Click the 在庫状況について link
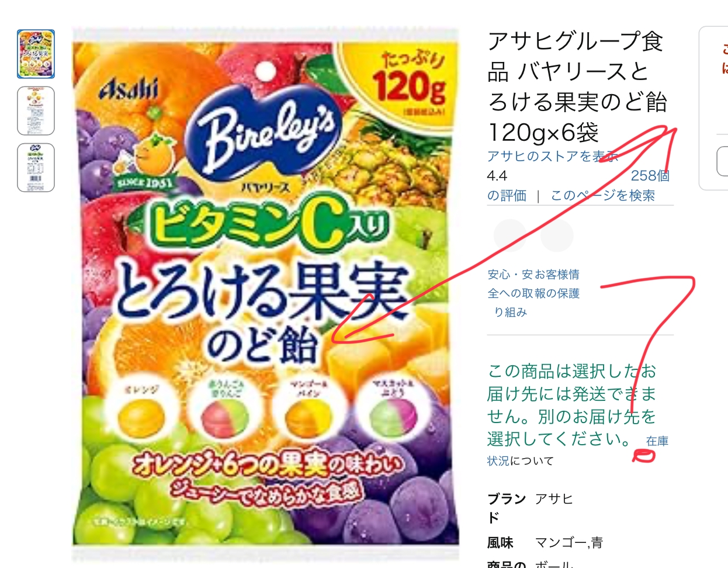728x568 pixels. coord(578,451)
